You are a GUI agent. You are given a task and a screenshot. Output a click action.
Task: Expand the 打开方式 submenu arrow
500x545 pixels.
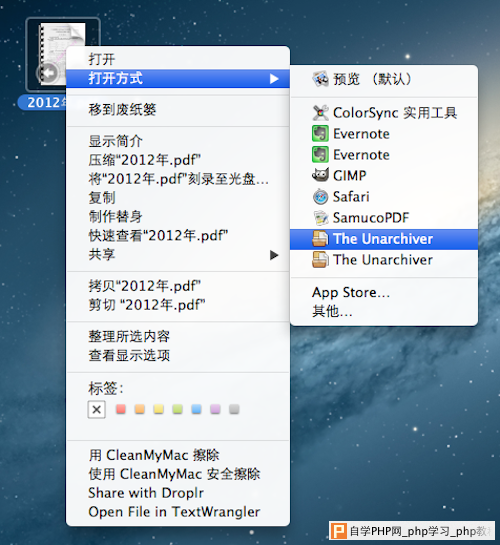point(274,79)
